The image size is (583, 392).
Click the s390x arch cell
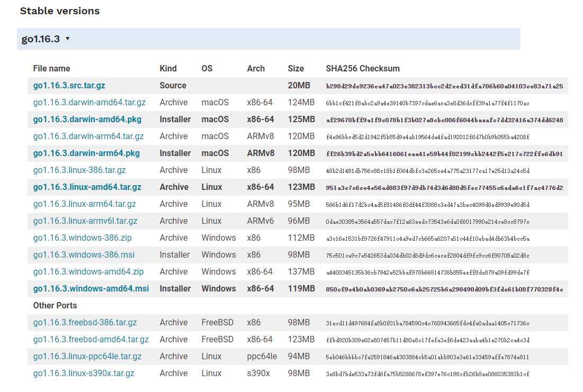[258, 373]
